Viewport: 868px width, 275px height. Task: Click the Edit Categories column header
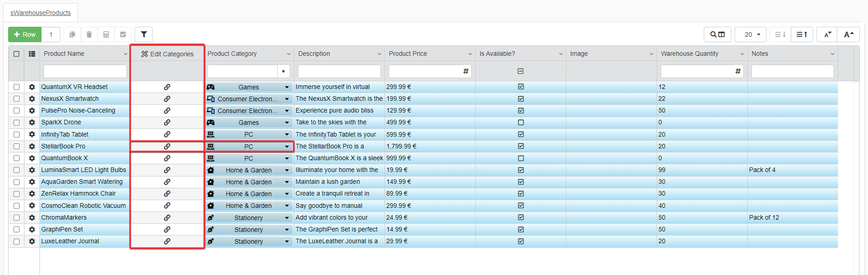tap(167, 54)
